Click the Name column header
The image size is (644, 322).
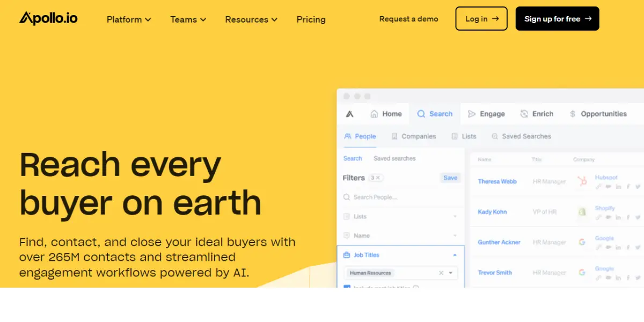[485, 159]
